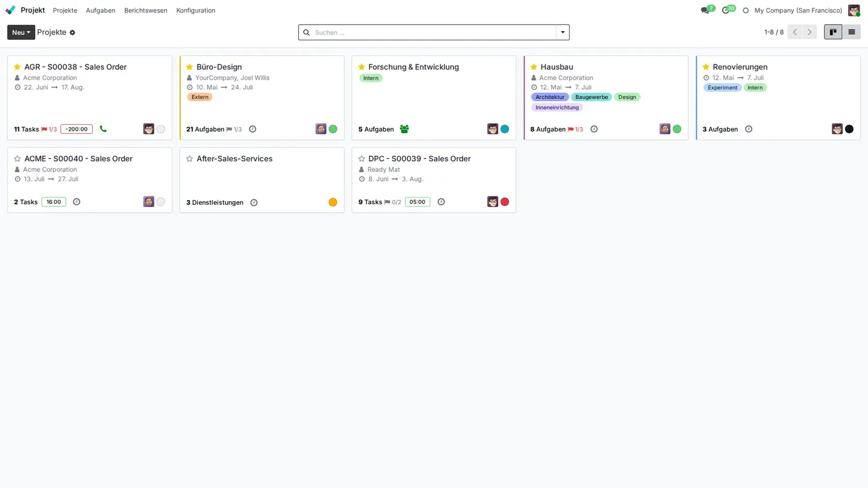This screenshot has width=868, height=488.
Task: Open the activities clock icon with 30 badge
Action: [x=726, y=10]
